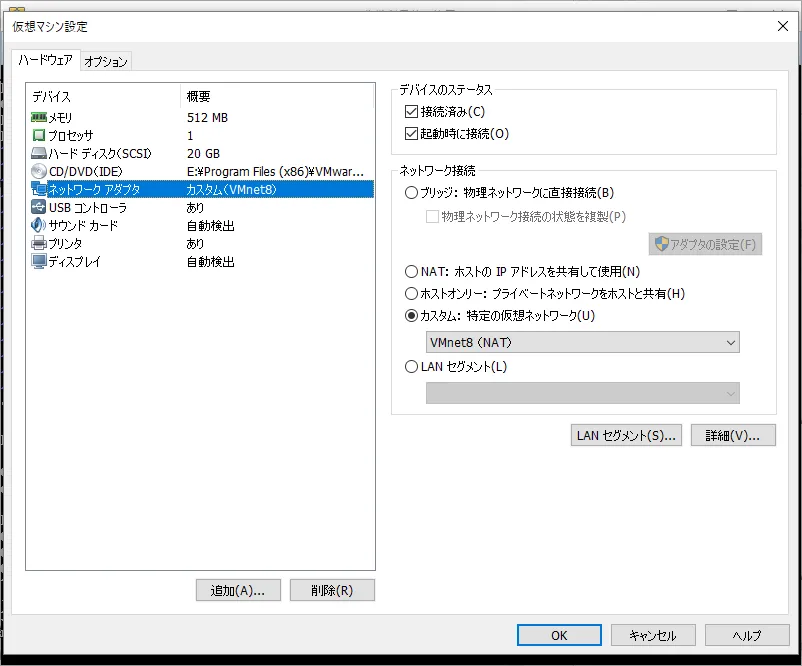Image resolution: width=802 pixels, height=666 pixels.
Task: Select the USB Controller icon
Action: click(x=39, y=208)
